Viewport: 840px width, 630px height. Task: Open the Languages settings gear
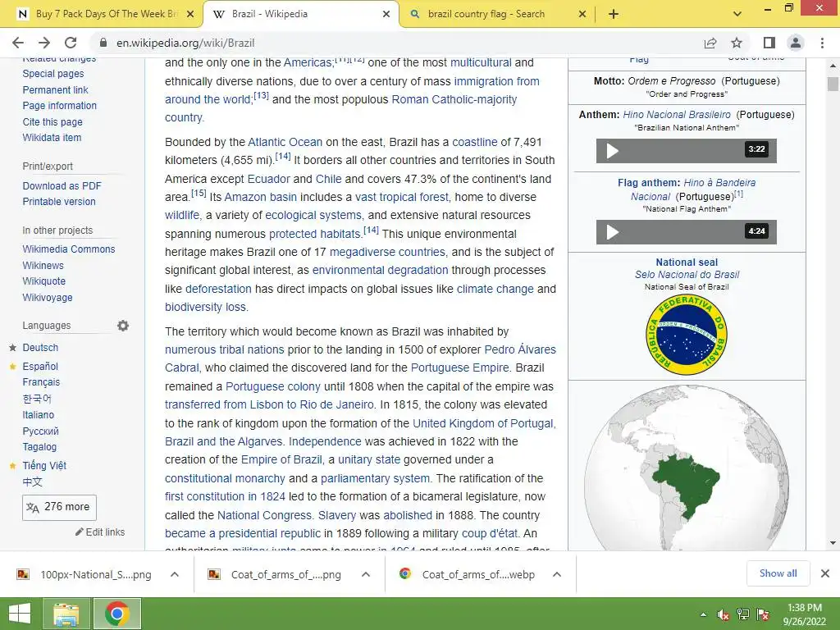tap(123, 326)
